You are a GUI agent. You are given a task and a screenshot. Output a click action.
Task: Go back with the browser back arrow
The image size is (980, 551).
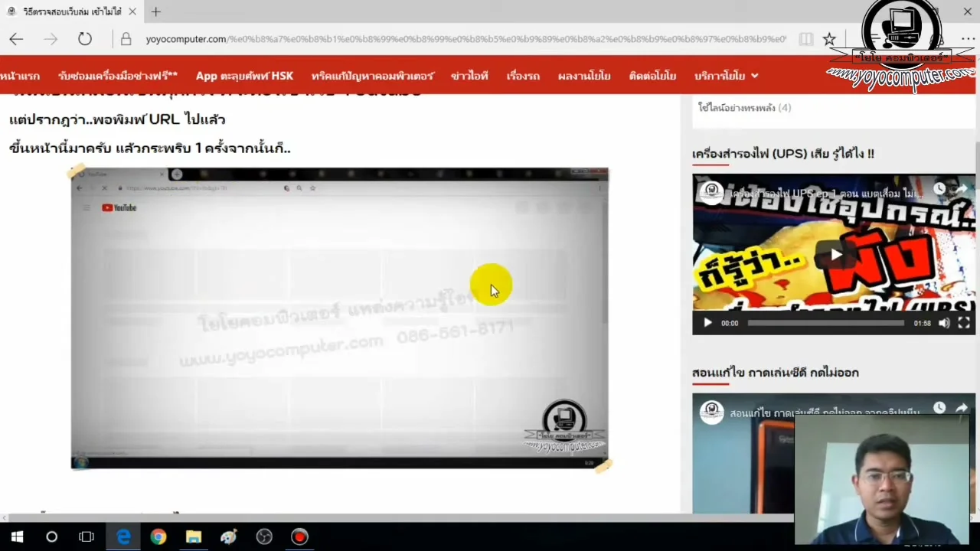[16, 39]
